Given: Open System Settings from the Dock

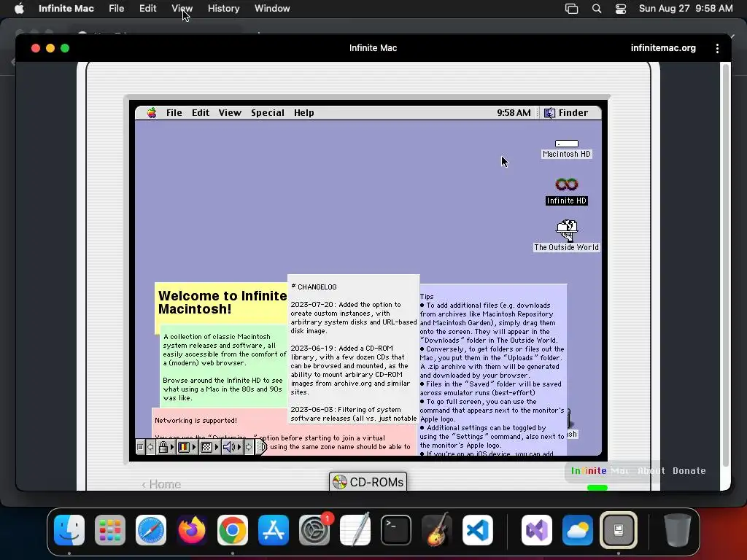Looking at the screenshot, I should pos(314,530).
